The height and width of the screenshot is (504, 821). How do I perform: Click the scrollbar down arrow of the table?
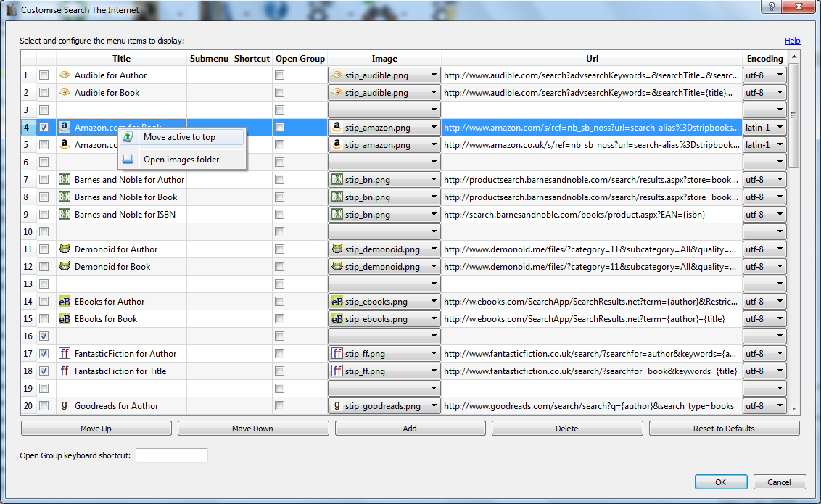point(793,409)
